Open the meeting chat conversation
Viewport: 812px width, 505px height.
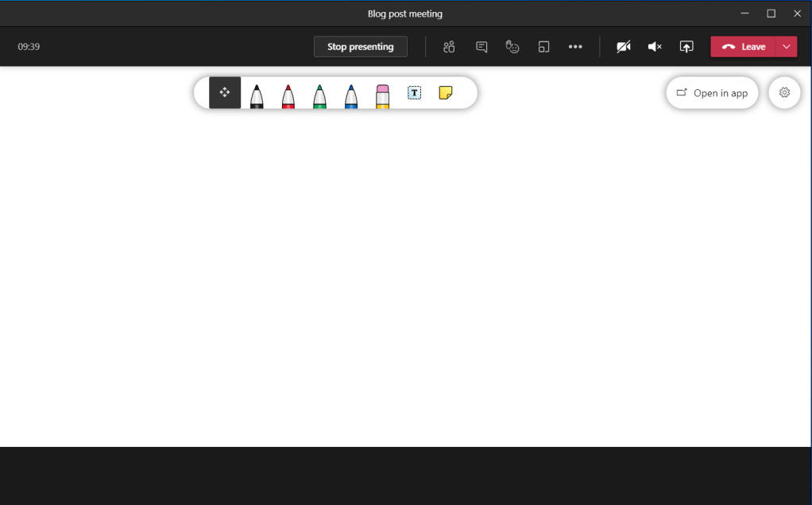[x=481, y=47]
